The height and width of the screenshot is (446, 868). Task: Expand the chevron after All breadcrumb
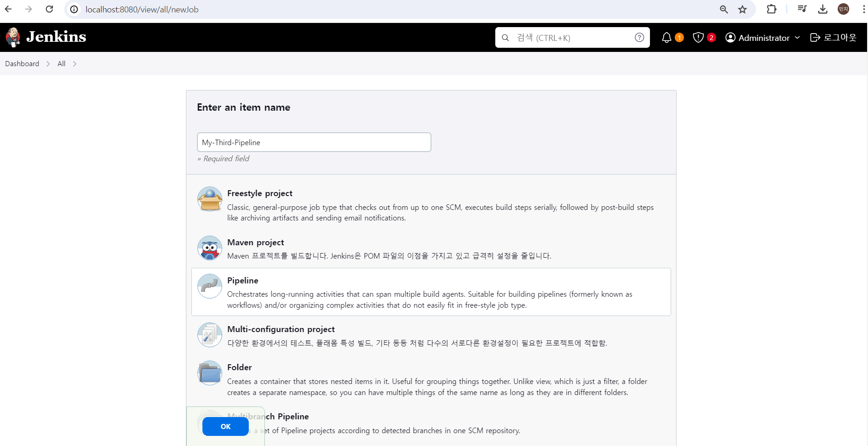click(75, 64)
